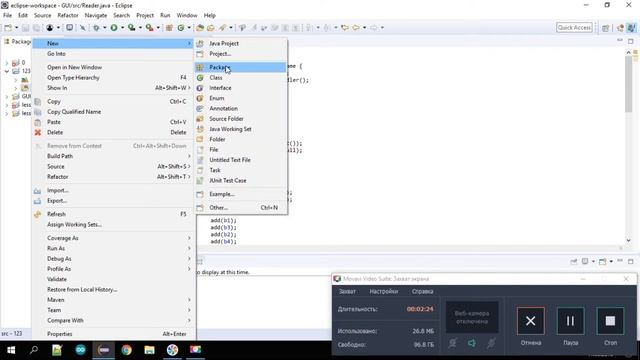The image size is (640, 360).
Task: Click Go Into in context menu
Action: click(x=113, y=54)
